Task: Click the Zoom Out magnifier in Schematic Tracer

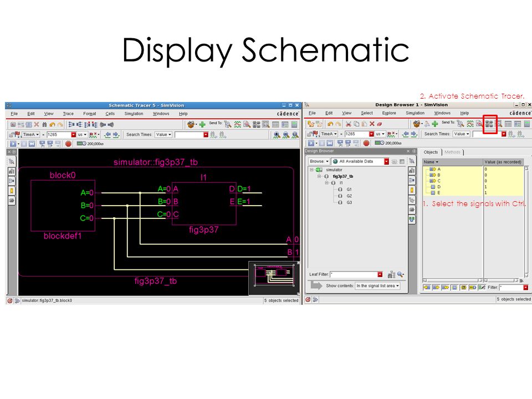Action: coord(286,135)
